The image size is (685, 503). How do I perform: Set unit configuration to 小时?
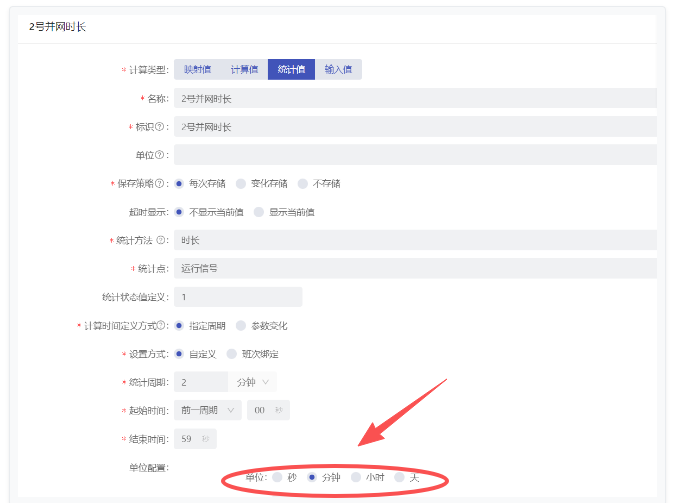[x=355, y=478]
